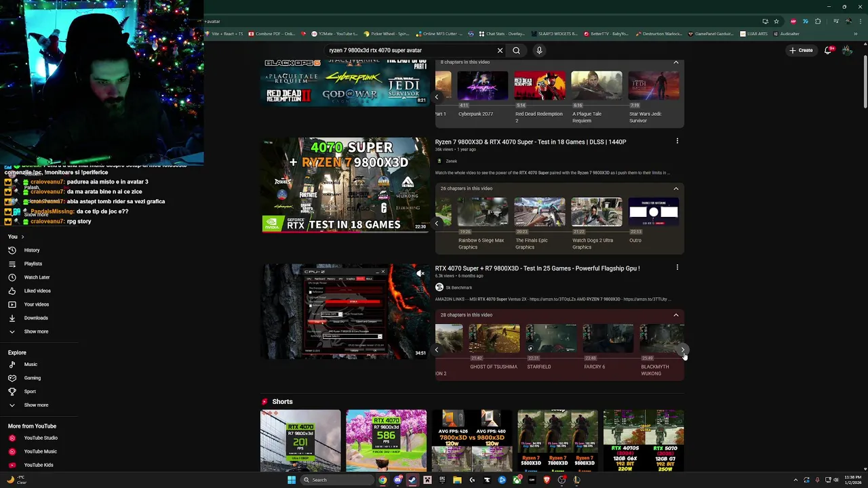Open the 7800X3D vs 9800X3D Short
Viewport: 868px width, 488px height.
click(x=472, y=441)
